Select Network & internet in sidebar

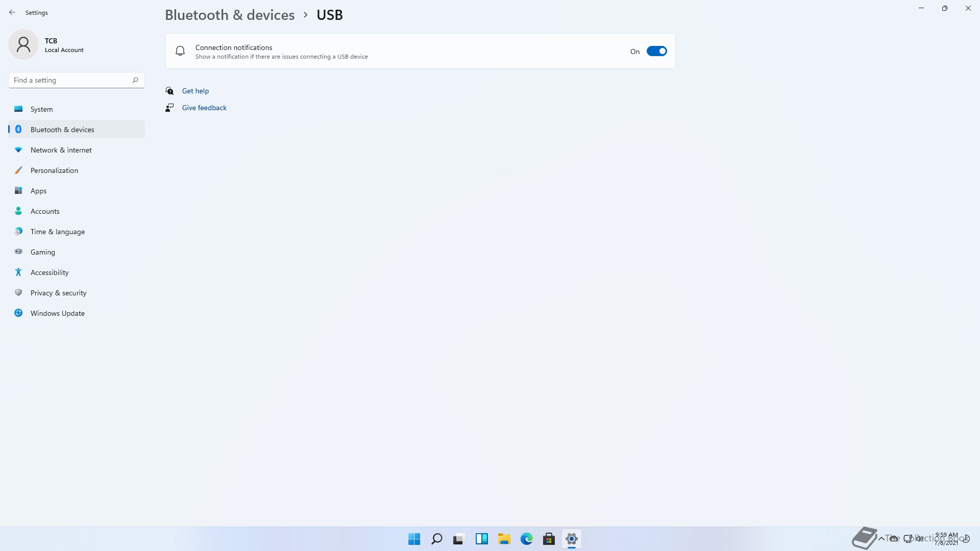click(61, 150)
